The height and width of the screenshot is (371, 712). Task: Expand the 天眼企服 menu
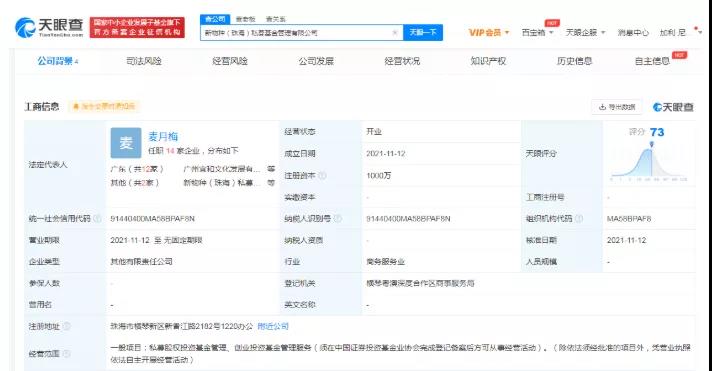pos(585,33)
